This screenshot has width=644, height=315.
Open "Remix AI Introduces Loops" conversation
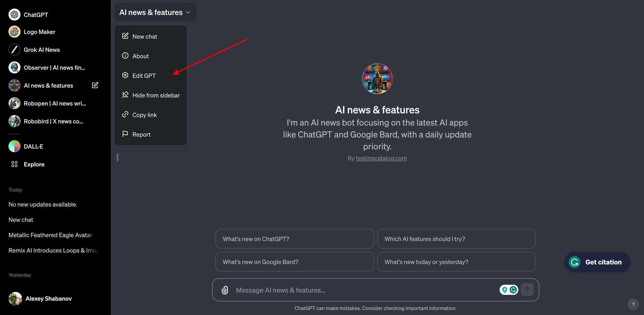point(53,251)
